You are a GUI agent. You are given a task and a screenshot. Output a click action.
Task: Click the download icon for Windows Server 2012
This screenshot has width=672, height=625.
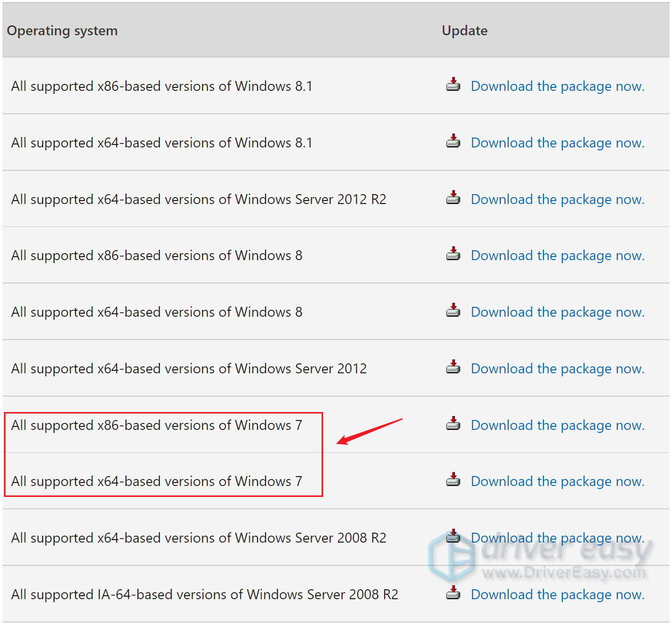[453, 367]
